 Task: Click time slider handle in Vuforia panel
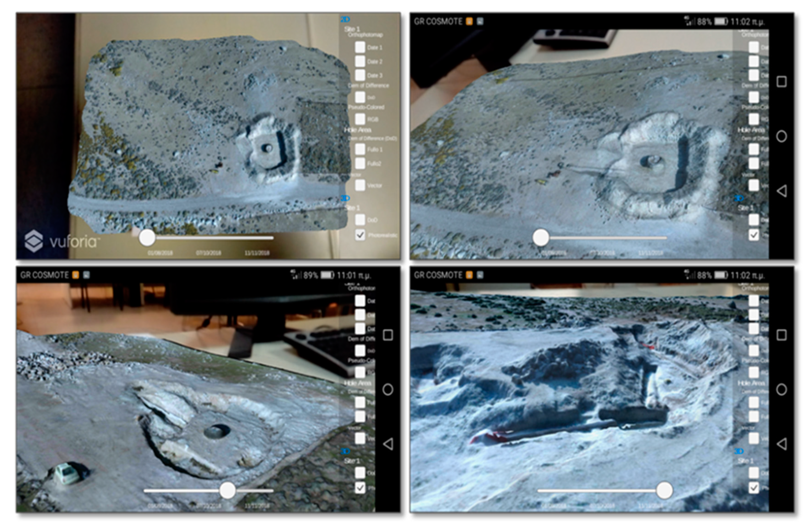[147, 237]
